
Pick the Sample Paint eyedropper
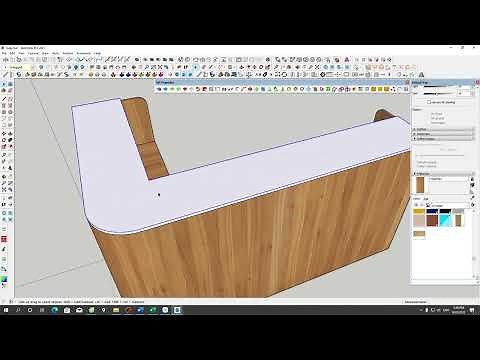pos(472,198)
